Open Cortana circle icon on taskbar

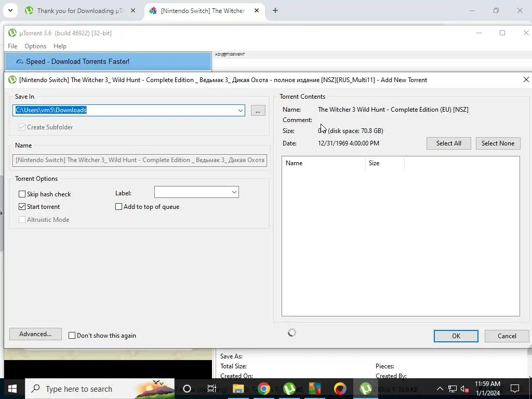click(x=187, y=389)
